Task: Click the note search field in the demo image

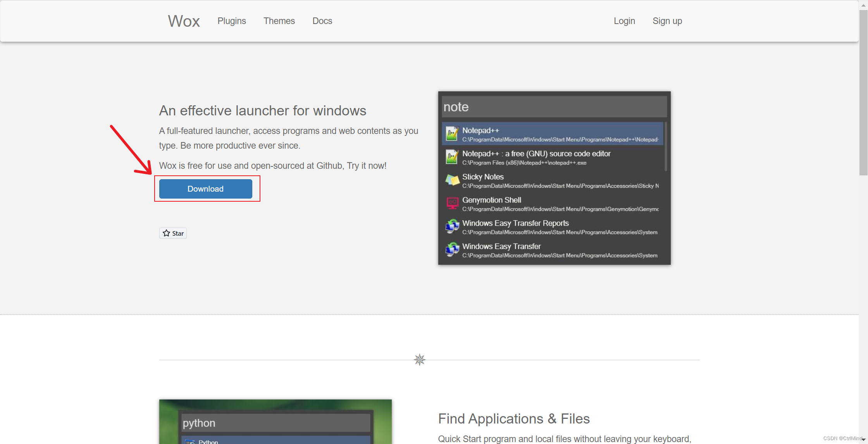Action: coord(554,106)
